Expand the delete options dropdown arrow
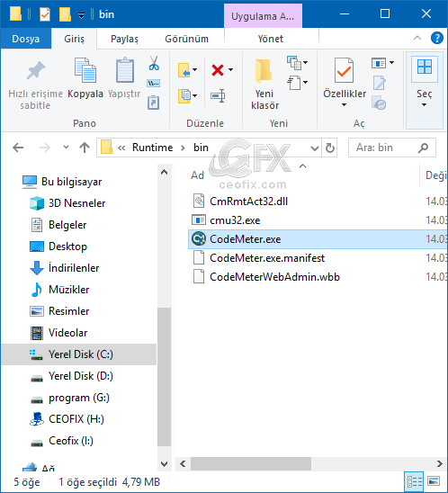Screen dimensions: 448x493 tap(231, 70)
